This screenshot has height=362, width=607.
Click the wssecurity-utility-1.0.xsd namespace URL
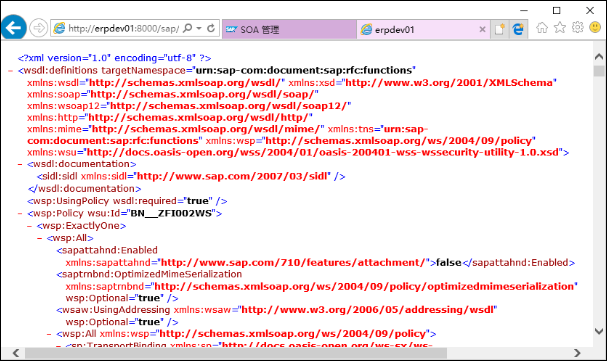(x=322, y=153)
